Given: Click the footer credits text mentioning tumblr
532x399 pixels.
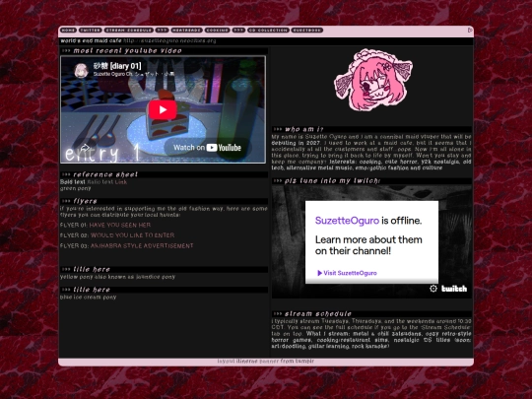Looking at the screenshot, I should 266,361.
